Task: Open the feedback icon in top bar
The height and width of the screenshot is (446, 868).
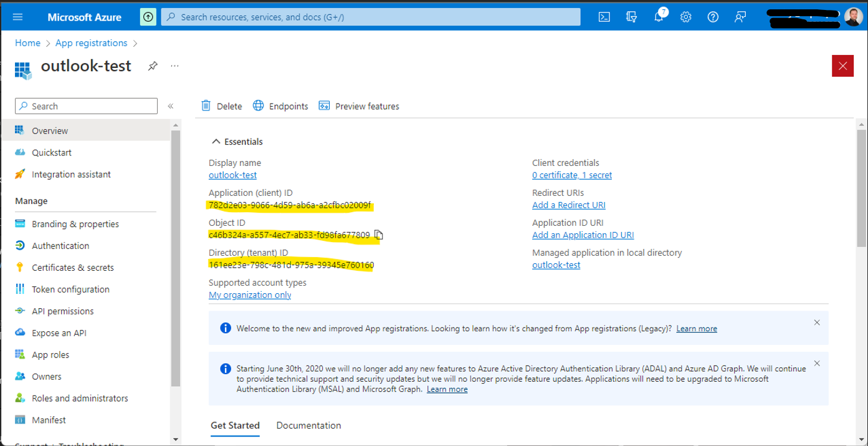Action: click(740, 17)
